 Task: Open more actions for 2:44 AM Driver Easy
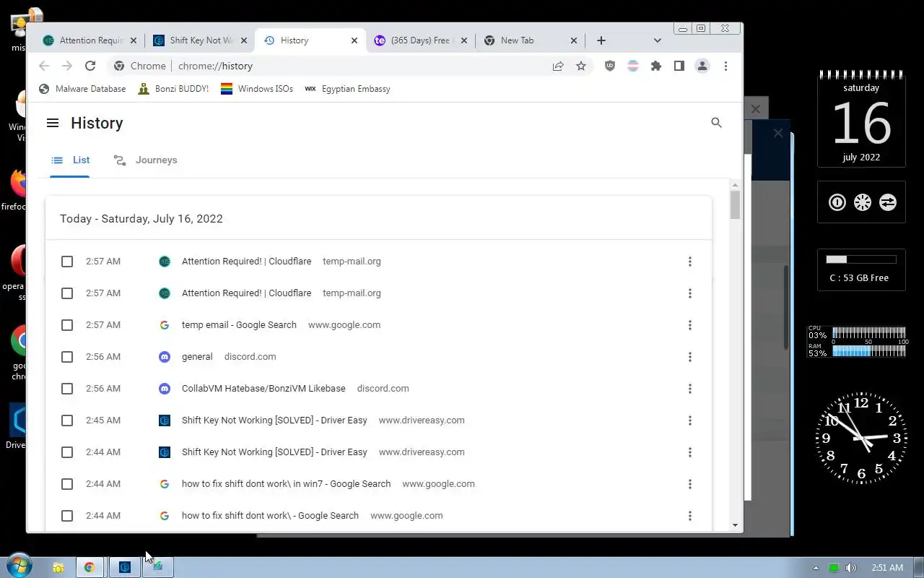click(690, 452)
